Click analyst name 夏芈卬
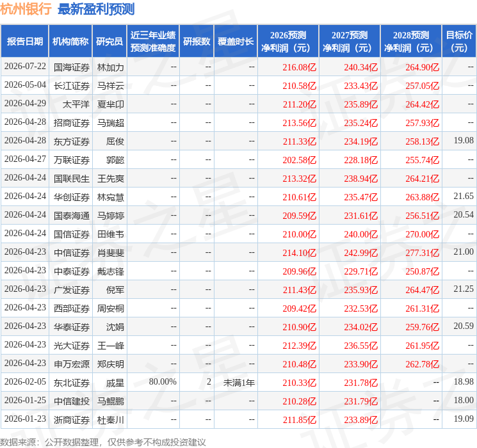The image size is (477, 448). point(110,104)
